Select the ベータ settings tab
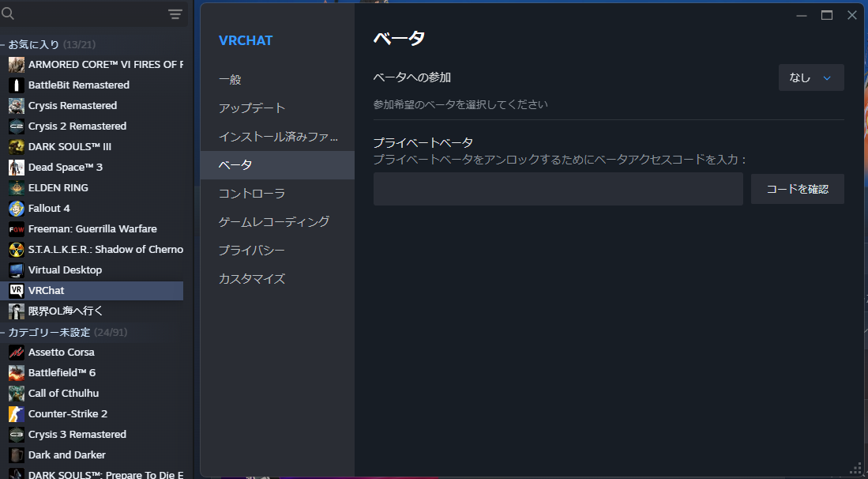 click(x=277, y=165)
